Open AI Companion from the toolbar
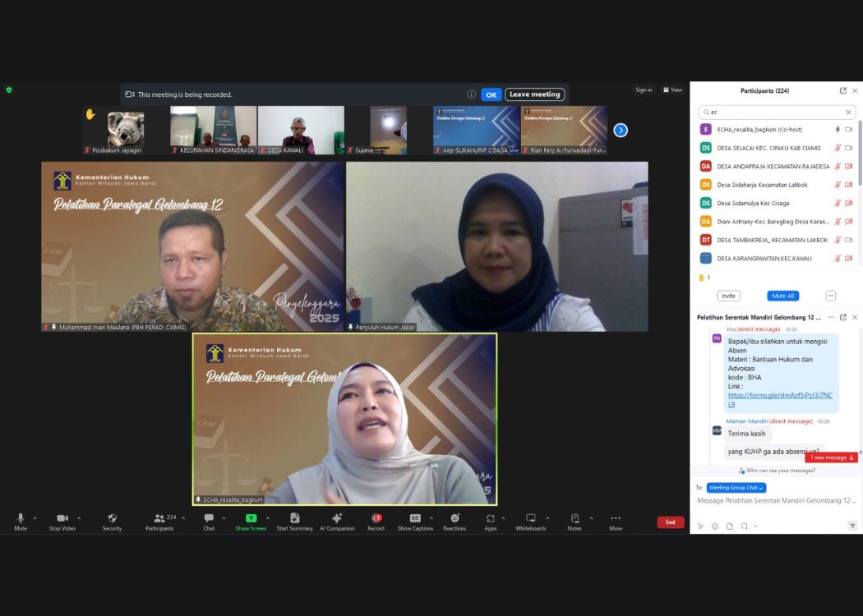 pos(336,518)
